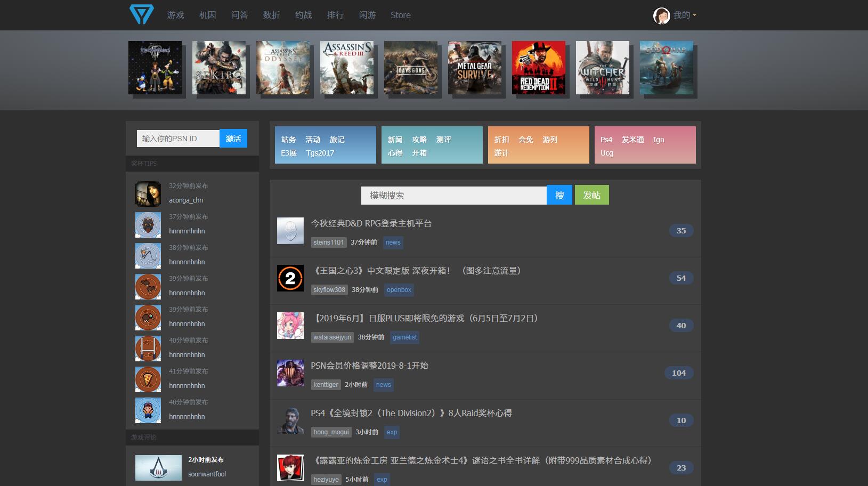
Task: Focus the 模糊搜索 search field
Action: [x=454, y=195]
